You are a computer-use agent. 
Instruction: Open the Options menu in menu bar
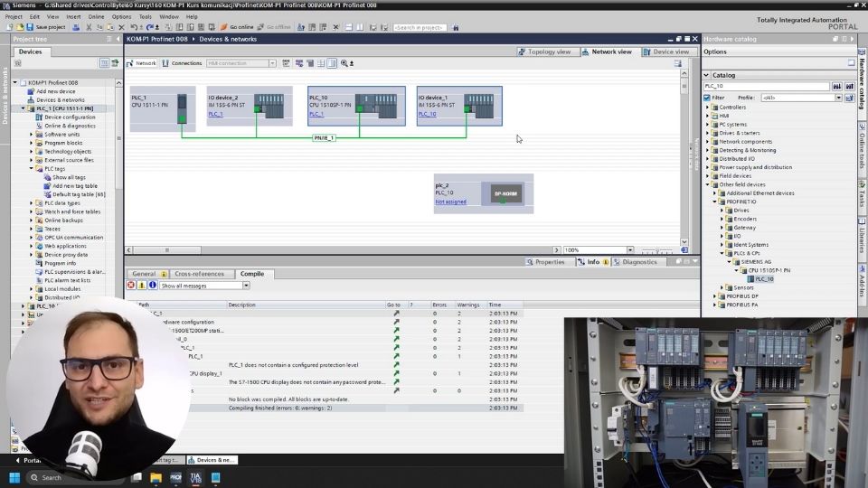pyautogui.click(x=121, y=16)
